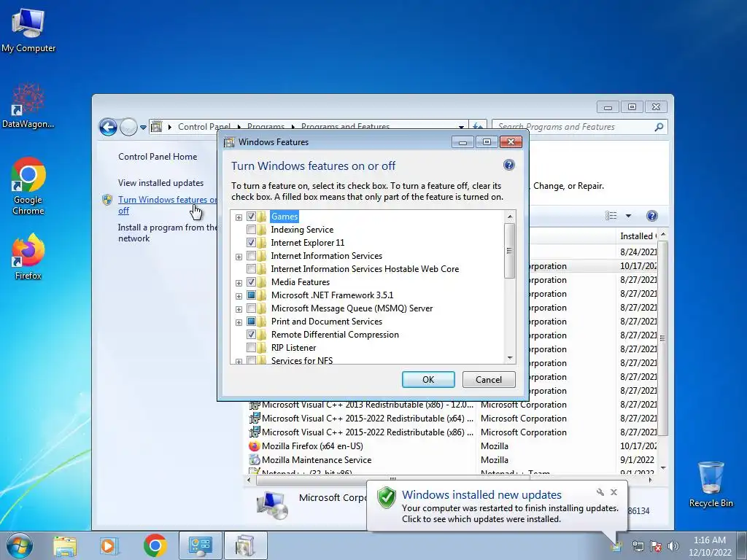Enable Internet Information Services checkbox
This screenshot has height=560, width=747.
[251, 256]
